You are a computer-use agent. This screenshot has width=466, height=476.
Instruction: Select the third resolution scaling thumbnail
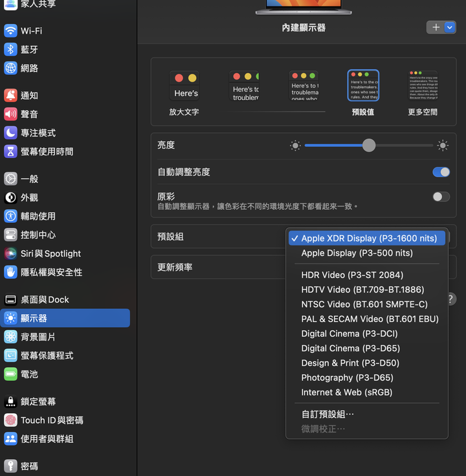[304, 85]
